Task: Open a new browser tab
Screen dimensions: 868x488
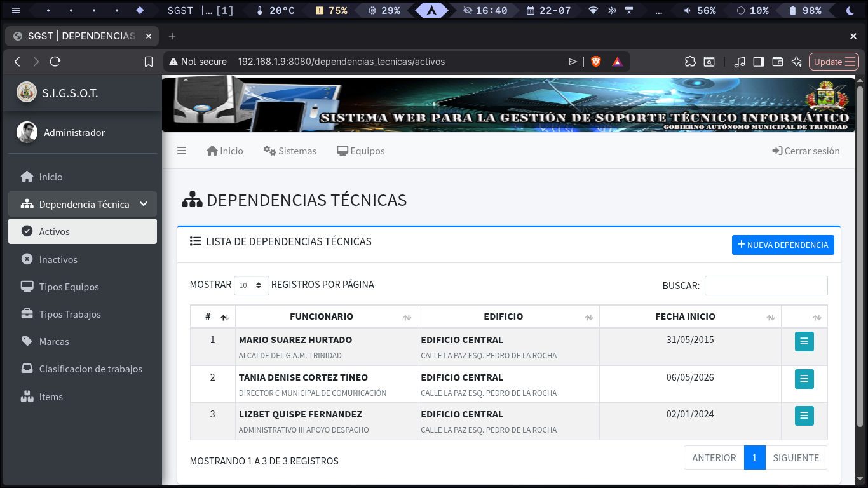Action: point(172,36)
